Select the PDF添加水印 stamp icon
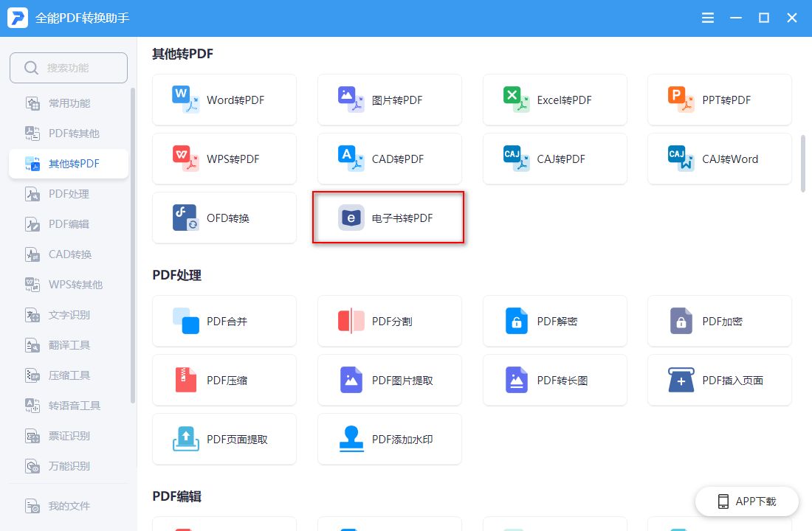The width and height of the screenshot is (812, 531). point(351,439)
